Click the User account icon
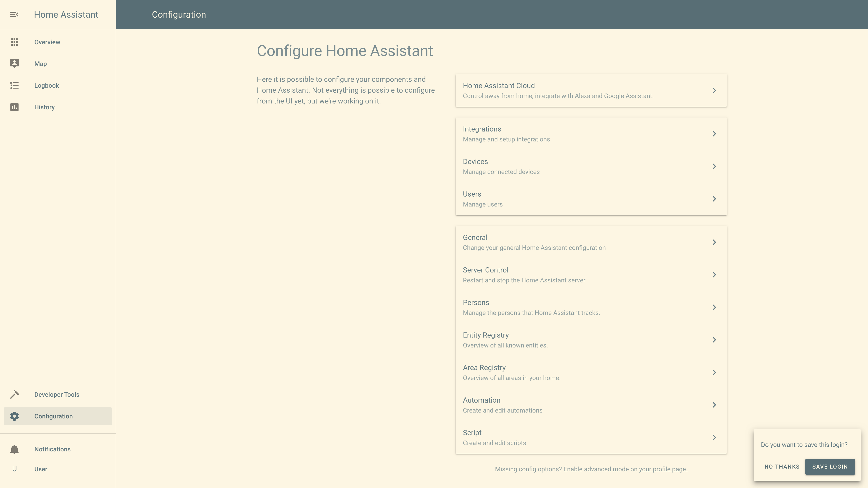This screenshot has height=488, width=868. click(14, 469)
